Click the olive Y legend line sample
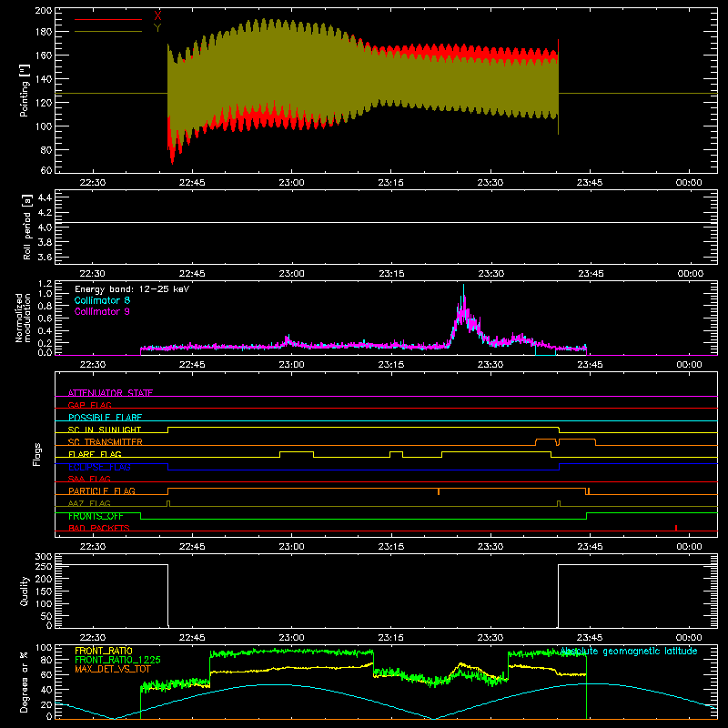This screenshot has height=728, width=728. click(x=108, y=32)
